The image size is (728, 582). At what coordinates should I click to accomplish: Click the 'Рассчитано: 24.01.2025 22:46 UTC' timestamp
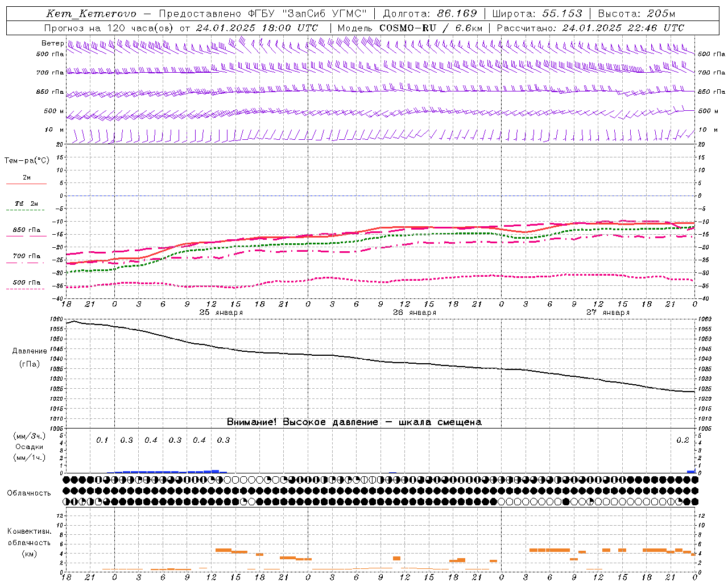tap(590, 28)
